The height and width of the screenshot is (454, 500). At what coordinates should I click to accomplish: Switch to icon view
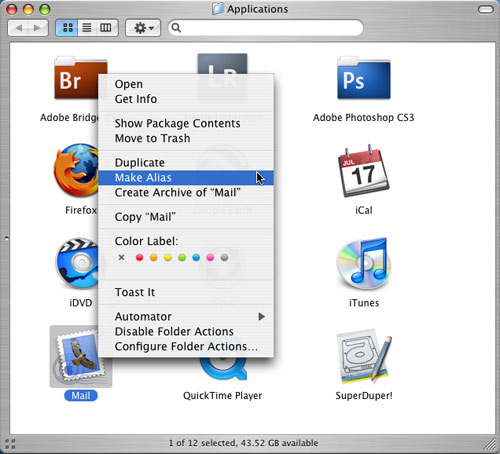67,28
